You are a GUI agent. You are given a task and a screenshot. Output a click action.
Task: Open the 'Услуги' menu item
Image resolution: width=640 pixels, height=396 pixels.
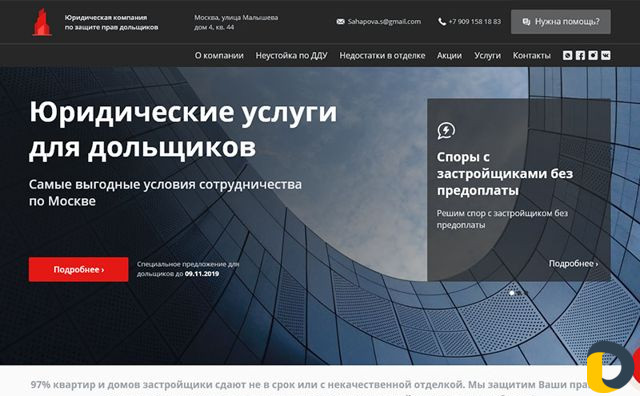pos(487,56)
